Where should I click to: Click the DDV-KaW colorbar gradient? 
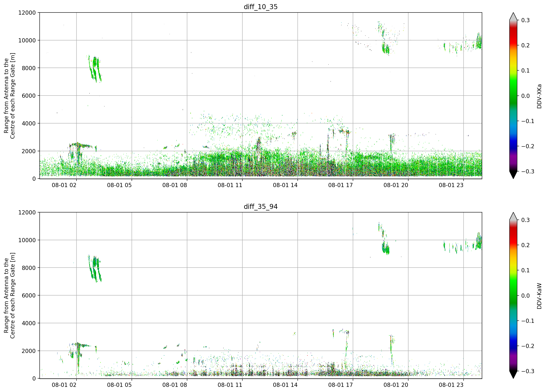[x=513, y=295]
